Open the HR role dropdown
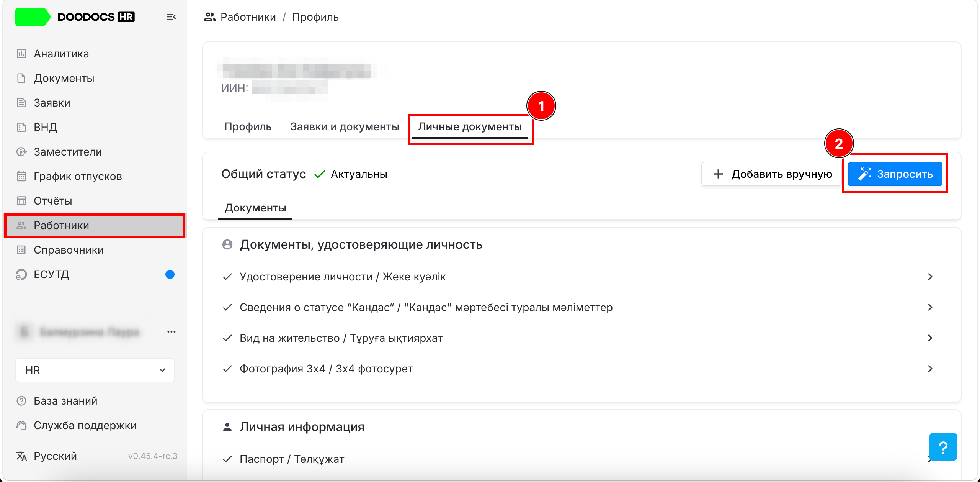980x482 pixels. tap(95, 370)
